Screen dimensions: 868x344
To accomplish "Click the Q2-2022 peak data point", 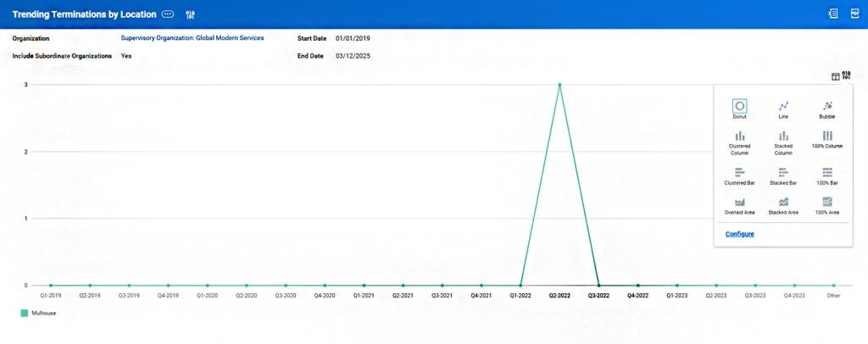I will coord(559,85).
